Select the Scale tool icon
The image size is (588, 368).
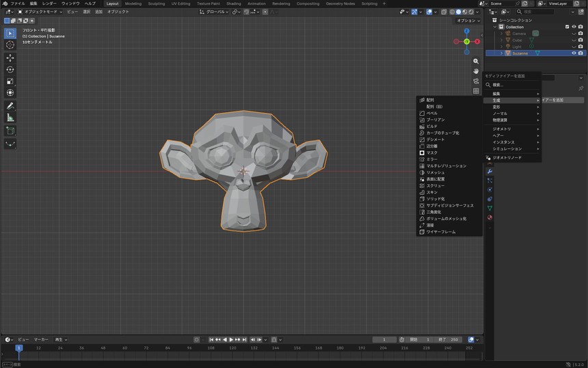(x=10, y=81)
